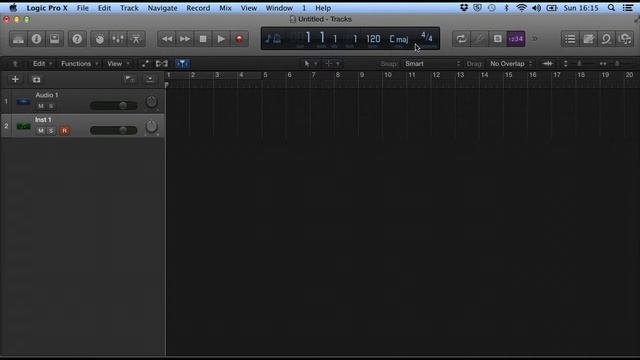Toggle Show Automation button
This screenshot has width=640, height=360.
(145, 64)
